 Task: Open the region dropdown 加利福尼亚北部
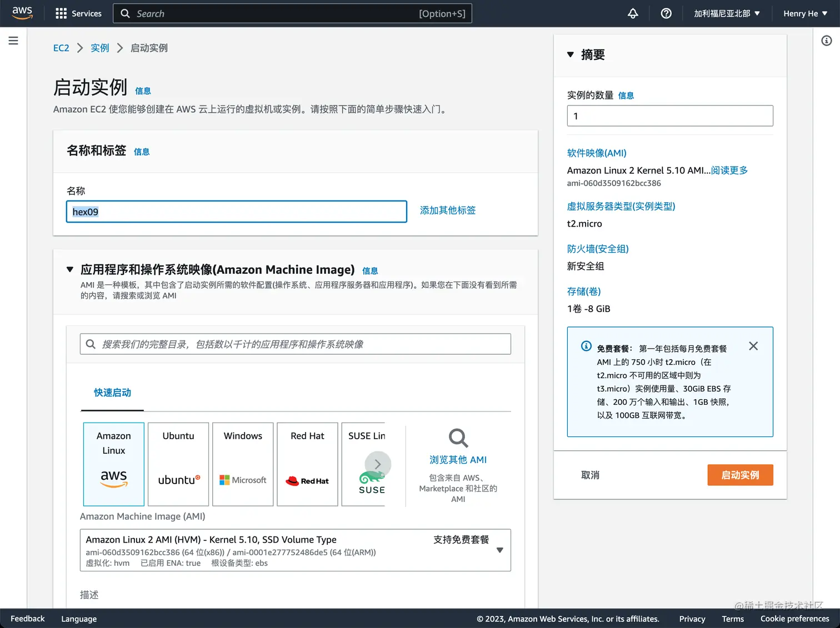pyautogui.click(x=727, y=13)
